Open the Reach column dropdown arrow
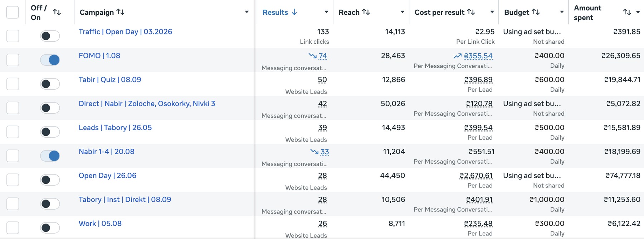 (402, 12)
